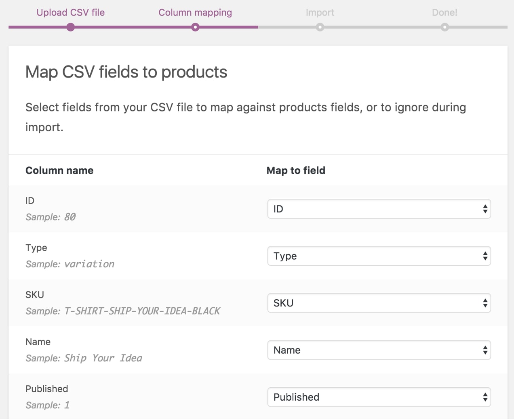Select the Upload CSV file step label
The image size is (514, 420).
[71, 12]
